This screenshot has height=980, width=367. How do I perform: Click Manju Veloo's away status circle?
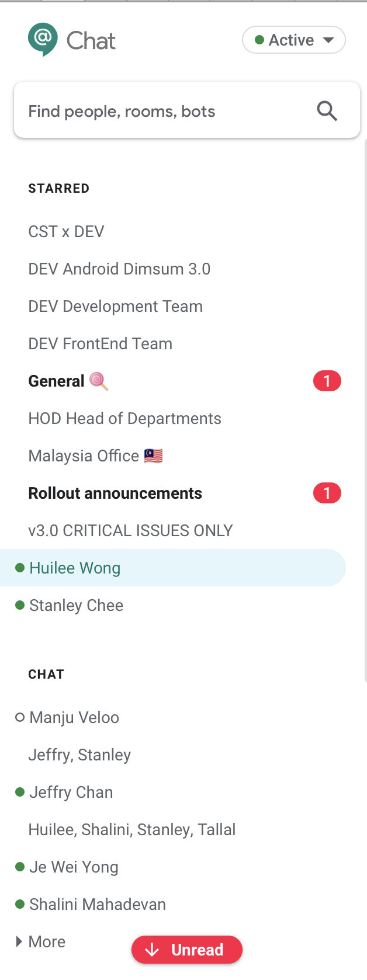(20, 717)
